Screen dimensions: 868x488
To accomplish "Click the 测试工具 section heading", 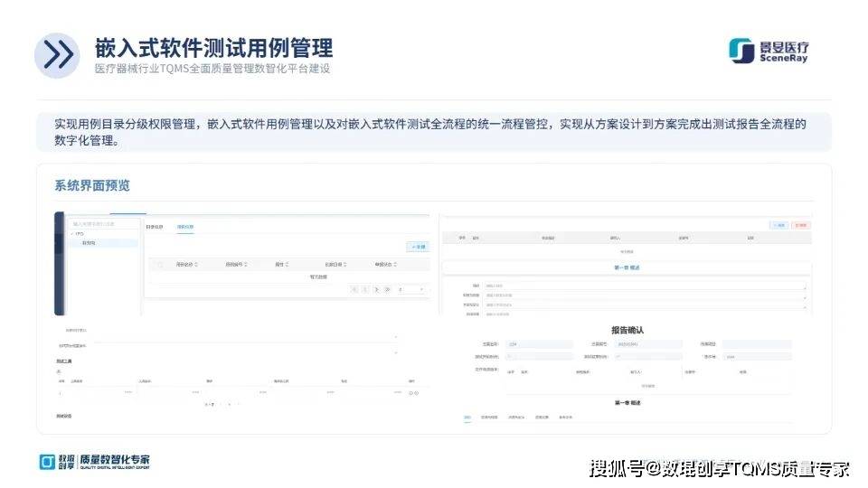I will point(63,361).
